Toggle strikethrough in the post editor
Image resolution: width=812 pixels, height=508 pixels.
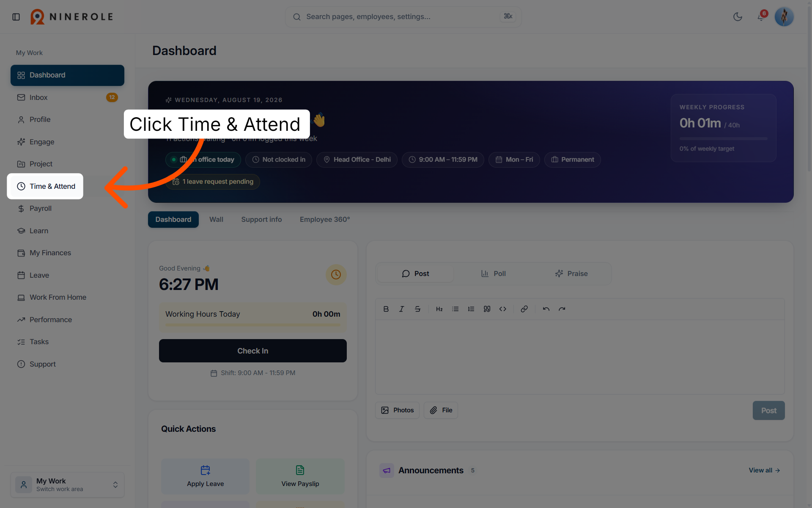(x=417, y=309)
